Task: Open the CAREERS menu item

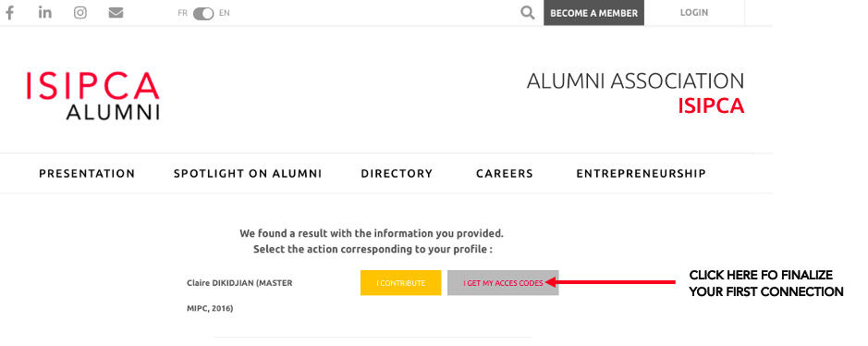Action: tap(505, 174)
